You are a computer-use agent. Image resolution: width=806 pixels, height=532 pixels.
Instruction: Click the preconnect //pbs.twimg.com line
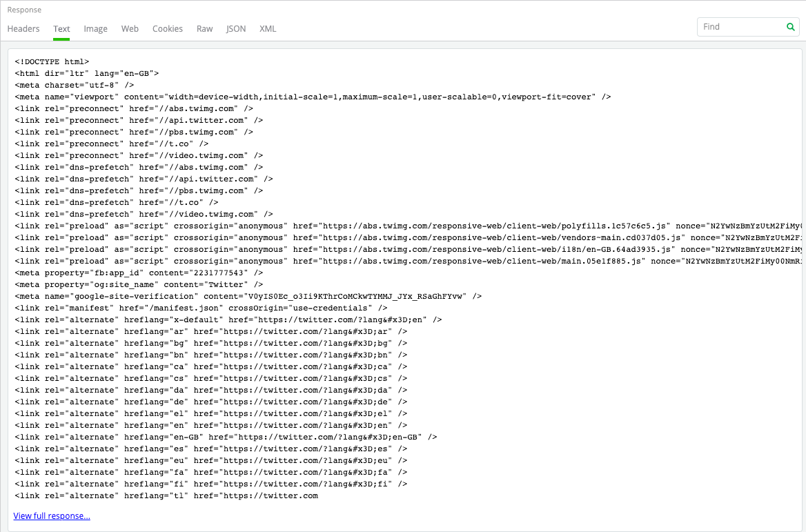coord(134,132)
